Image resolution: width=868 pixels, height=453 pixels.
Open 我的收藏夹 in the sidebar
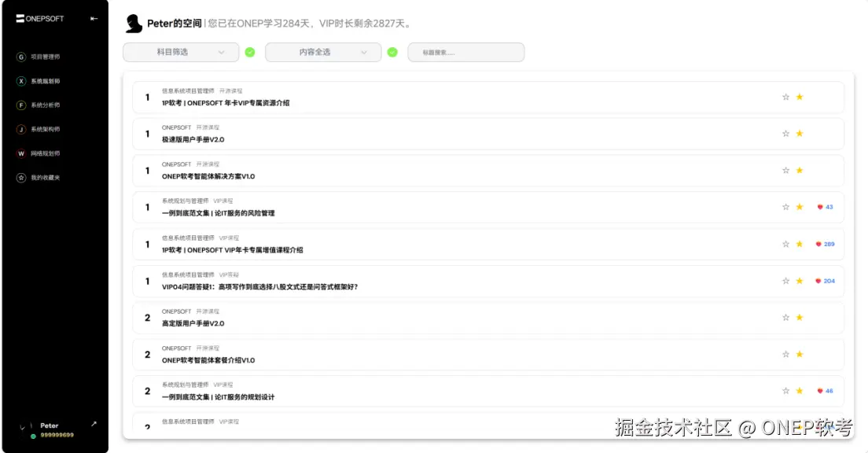(46, 178)
